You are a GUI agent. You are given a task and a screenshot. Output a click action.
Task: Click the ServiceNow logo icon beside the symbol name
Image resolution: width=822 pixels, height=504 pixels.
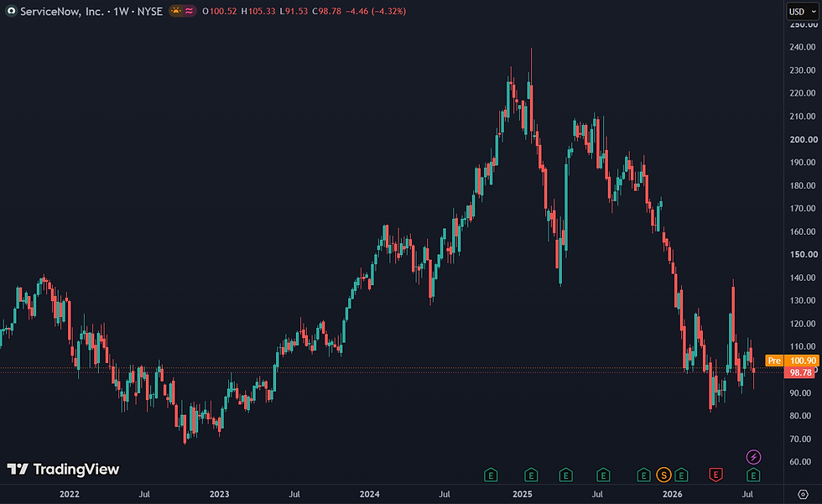(x=11, y=11)
